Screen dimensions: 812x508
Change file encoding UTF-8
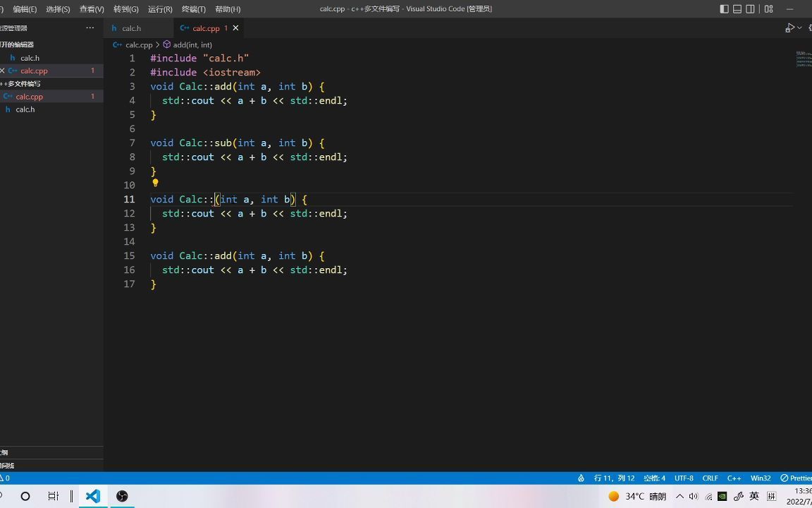[684, 478]
